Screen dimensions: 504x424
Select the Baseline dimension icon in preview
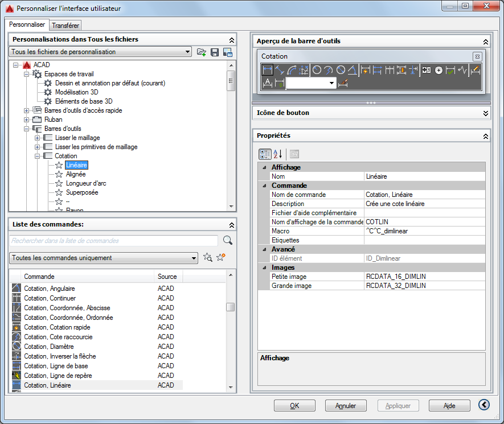click(378, 69)
